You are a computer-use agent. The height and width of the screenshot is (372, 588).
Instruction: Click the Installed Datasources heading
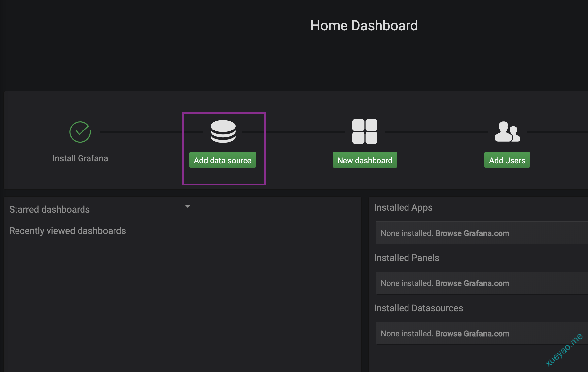point(419,308)
